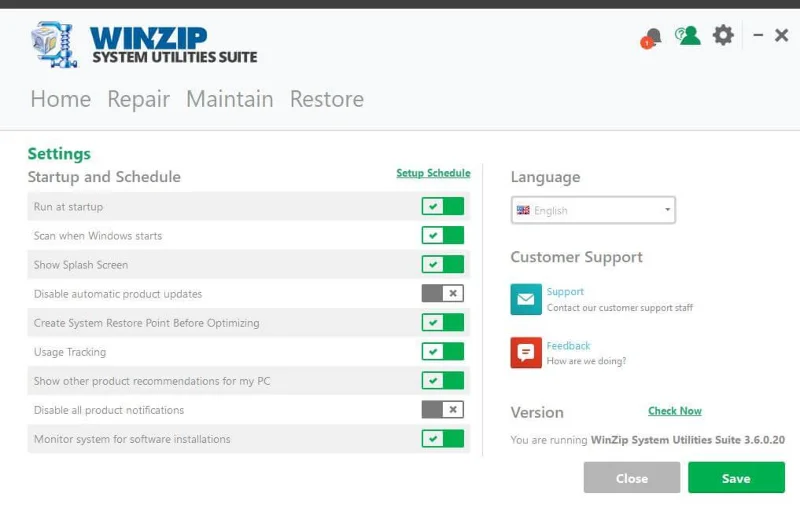Click the version text 'WinZip System Utilities Suite 3.6.0.20'

pos(687,440)
